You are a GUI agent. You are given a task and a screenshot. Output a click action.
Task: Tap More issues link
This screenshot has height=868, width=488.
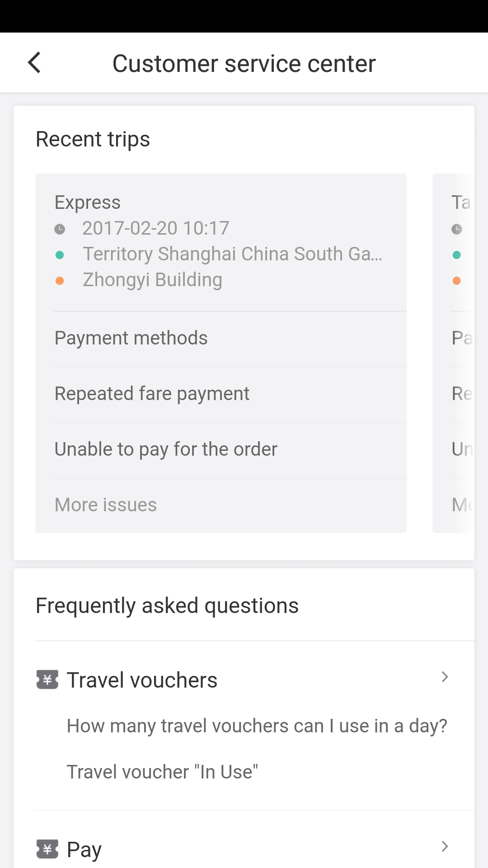(x=106, y=505)
